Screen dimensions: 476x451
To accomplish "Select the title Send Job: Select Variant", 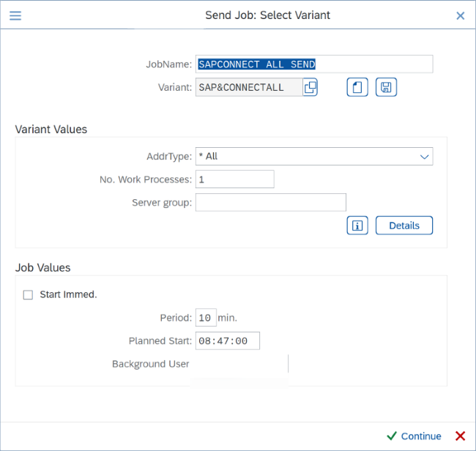I will point(267,15).
